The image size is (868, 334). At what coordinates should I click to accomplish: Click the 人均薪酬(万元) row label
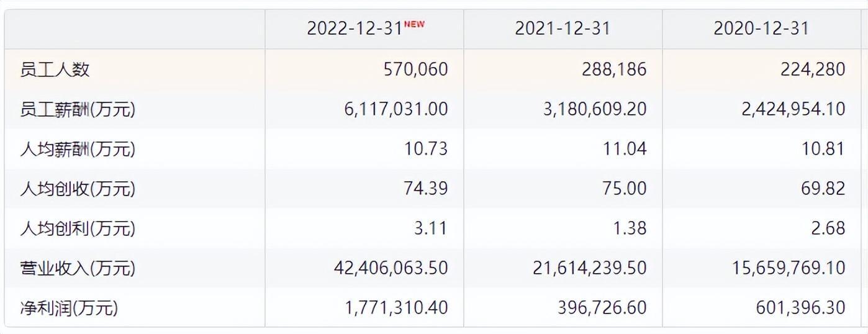[78, 149]
